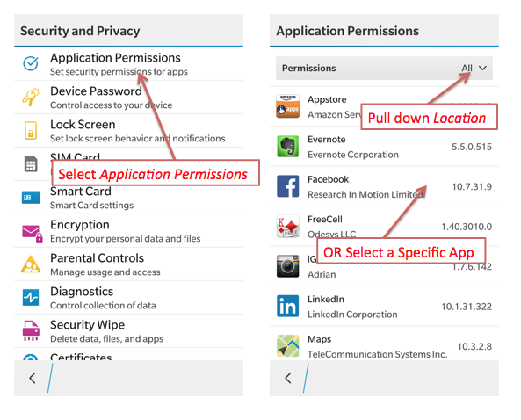Open Application Permissions checkmark icon
This screenshot has width=521, height=420.
coord(31,63)
